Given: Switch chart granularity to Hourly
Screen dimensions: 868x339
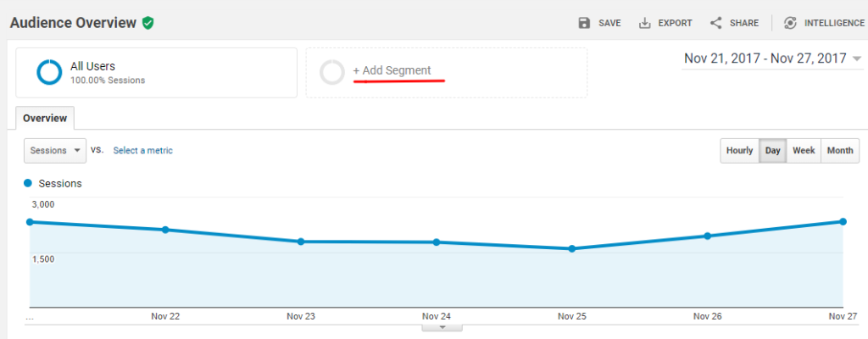Looking at the screenshot, I should [739, 151].
